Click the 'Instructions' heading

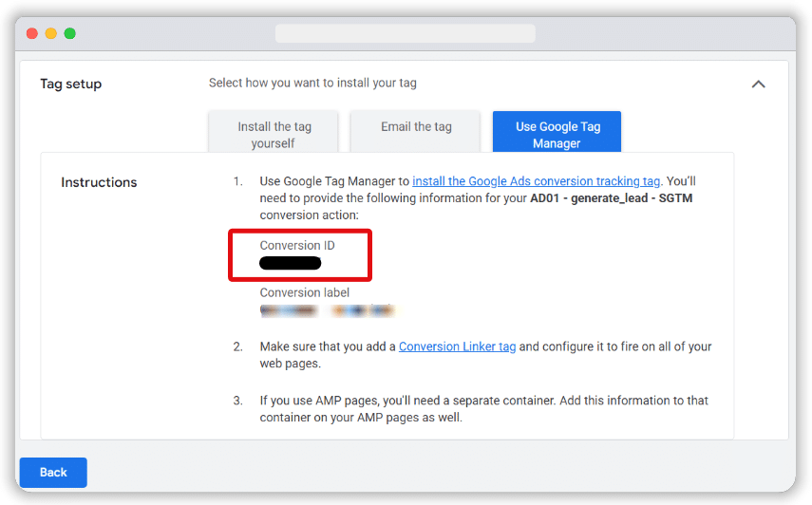tap(99, 182)
